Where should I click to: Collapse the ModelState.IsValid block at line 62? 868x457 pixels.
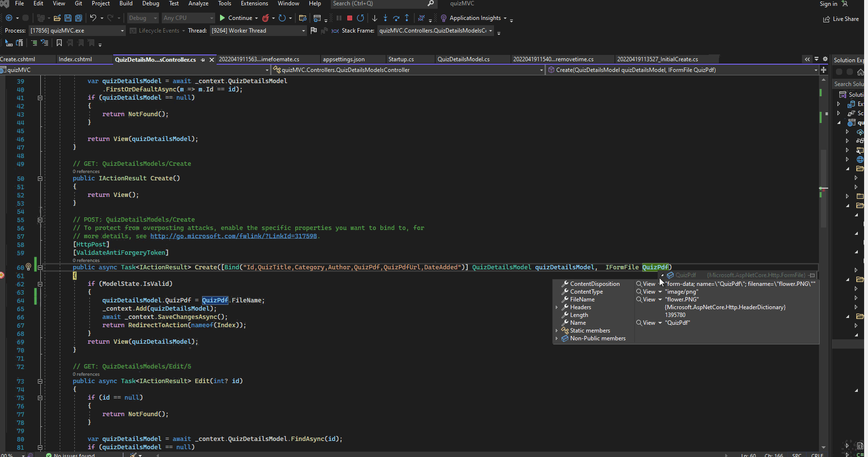click(x=40, y=284)
